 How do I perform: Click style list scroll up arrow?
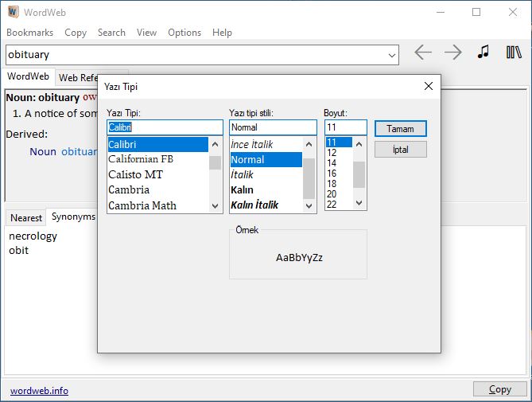309,144
